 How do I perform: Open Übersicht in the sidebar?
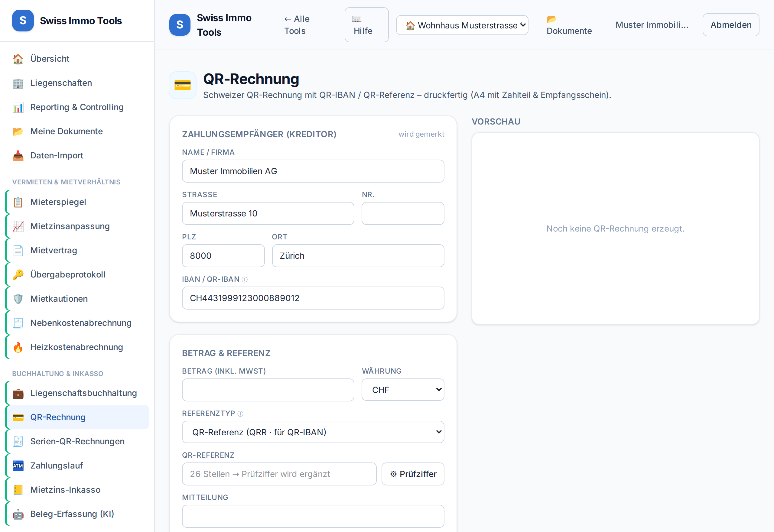tap(77, 59)
